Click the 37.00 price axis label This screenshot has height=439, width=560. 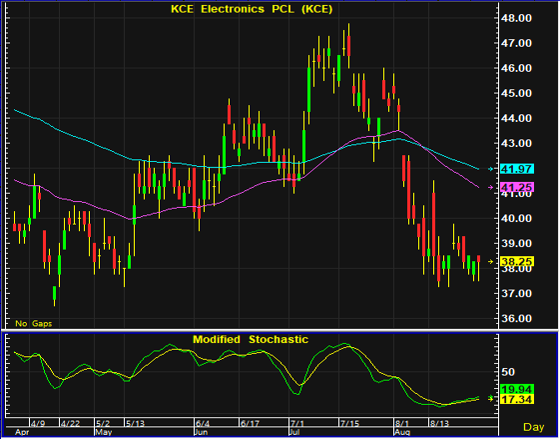click(516, 294)
